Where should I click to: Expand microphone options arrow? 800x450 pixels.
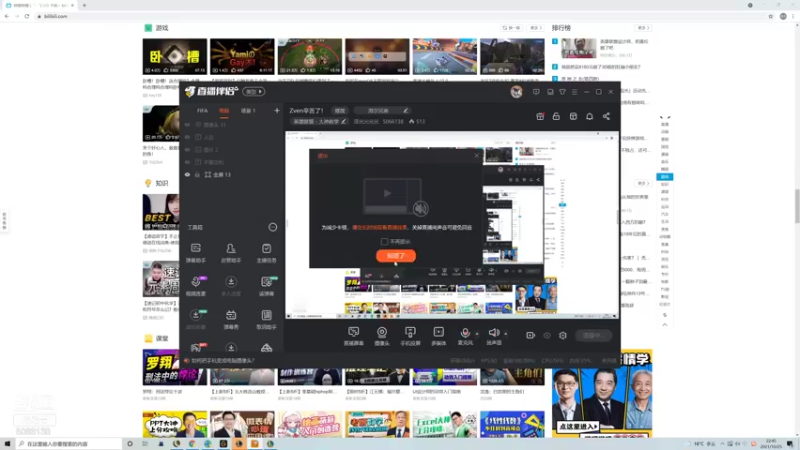point(477,334)
